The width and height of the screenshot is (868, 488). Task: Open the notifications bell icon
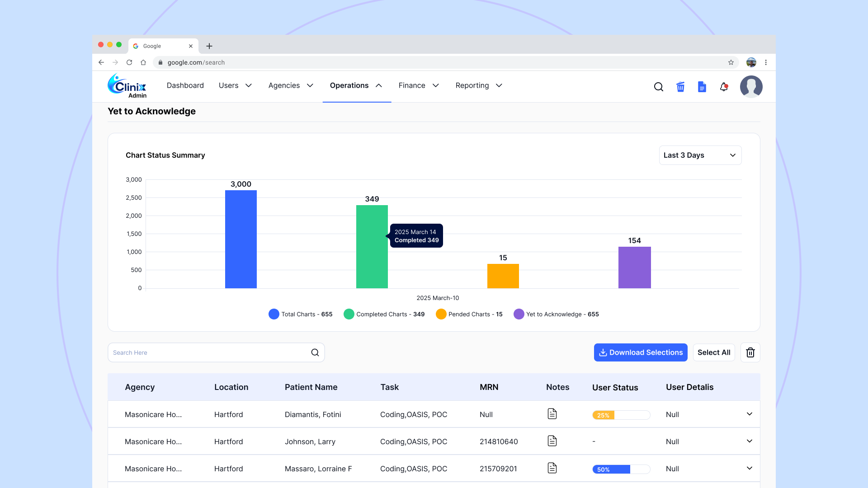coord(724,87)
